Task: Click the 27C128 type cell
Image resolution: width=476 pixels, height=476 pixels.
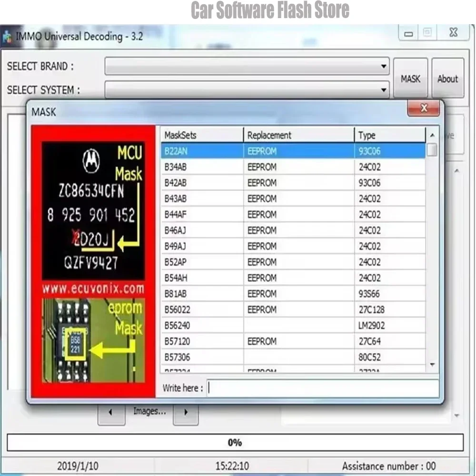Action: (390, 309)
